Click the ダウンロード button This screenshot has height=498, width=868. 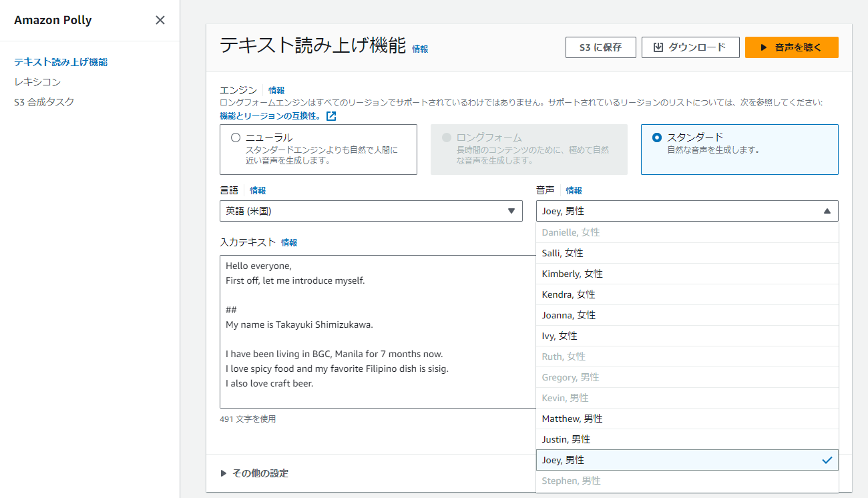[x=690, y=47]
